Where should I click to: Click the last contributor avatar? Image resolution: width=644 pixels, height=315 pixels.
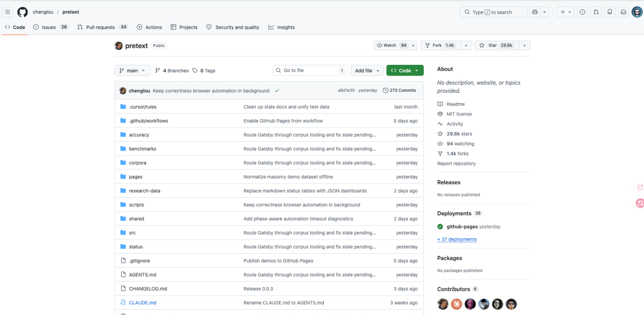(x=512, y=304)
